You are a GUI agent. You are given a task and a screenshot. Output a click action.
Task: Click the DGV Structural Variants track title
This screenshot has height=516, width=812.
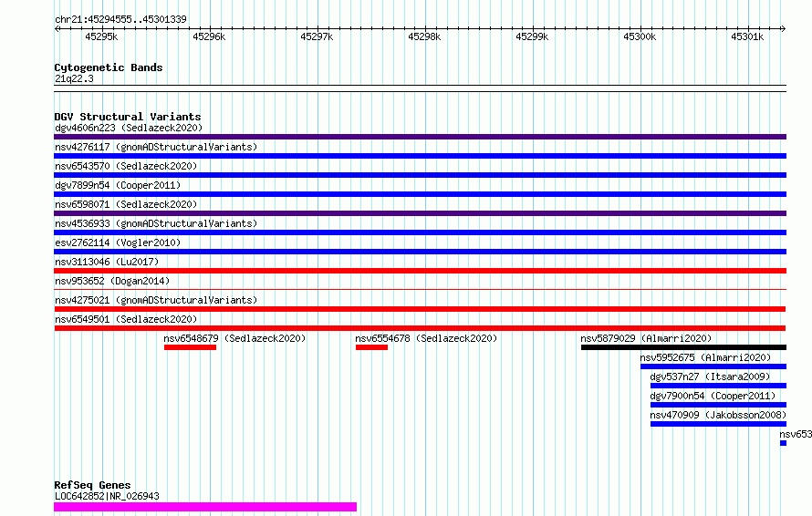(x=128, y=117)
